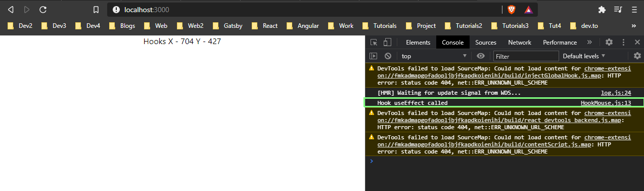Expand the top JavaScript context dropdown
This screenshot has height=191, width=644.
click(434, 56)
